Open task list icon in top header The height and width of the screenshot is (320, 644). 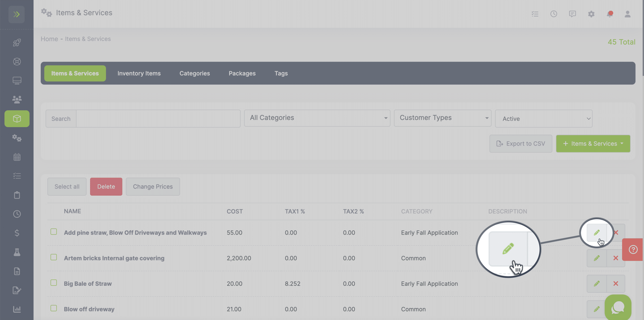535,14
